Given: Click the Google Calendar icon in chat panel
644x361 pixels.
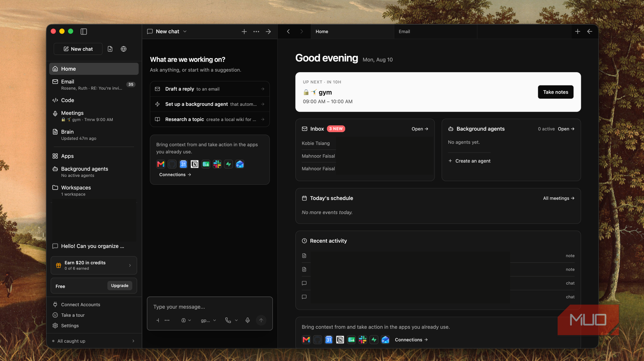Looking at the screenshot, I should (x=183, y=164).
